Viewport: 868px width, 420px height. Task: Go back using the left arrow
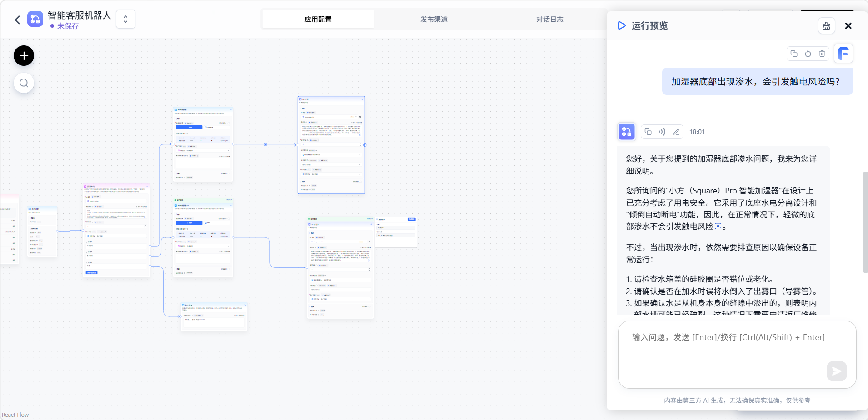(x=17, y=20)
